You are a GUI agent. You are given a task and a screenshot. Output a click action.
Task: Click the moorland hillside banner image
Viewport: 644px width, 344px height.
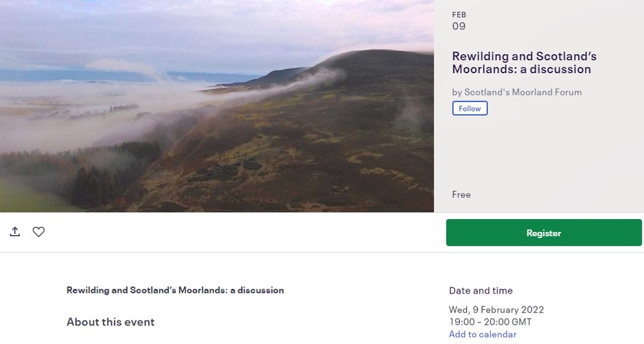coord(217,106)
